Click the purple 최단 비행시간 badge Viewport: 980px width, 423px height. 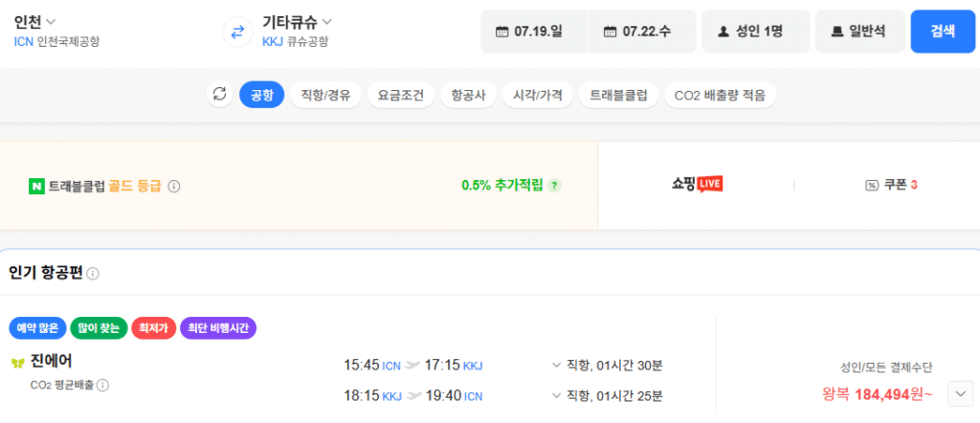(x=218, y=328)
